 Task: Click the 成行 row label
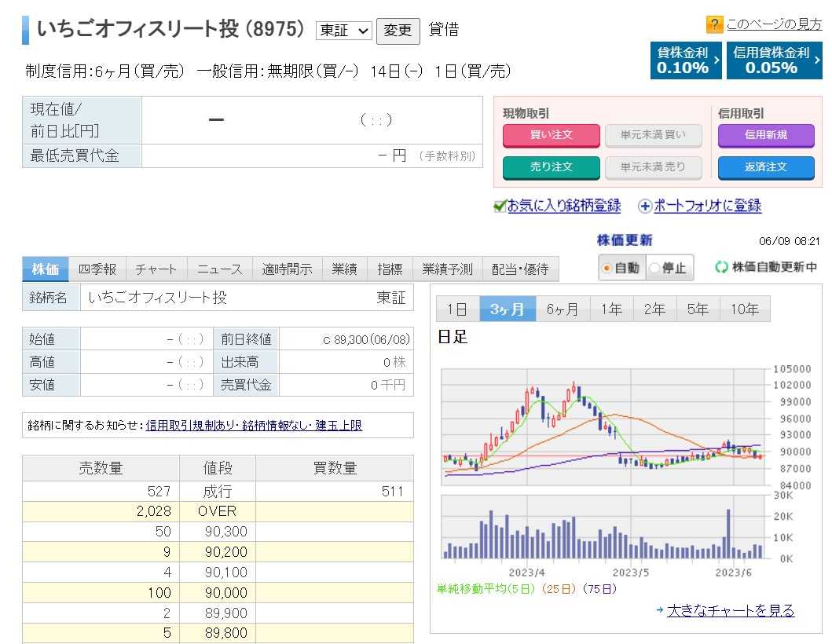(218, 491)
